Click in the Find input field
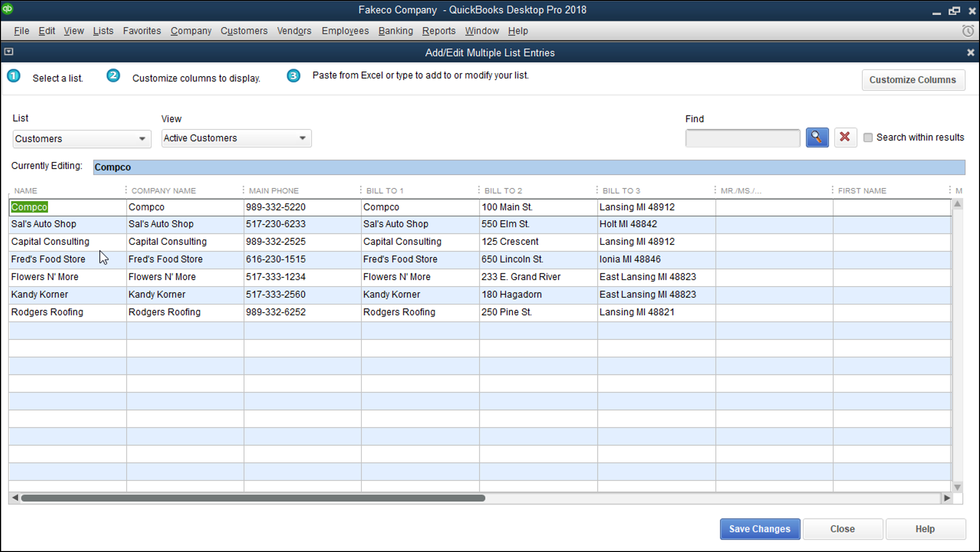Viewport: 980px width, 552px height. coord(742,137)
